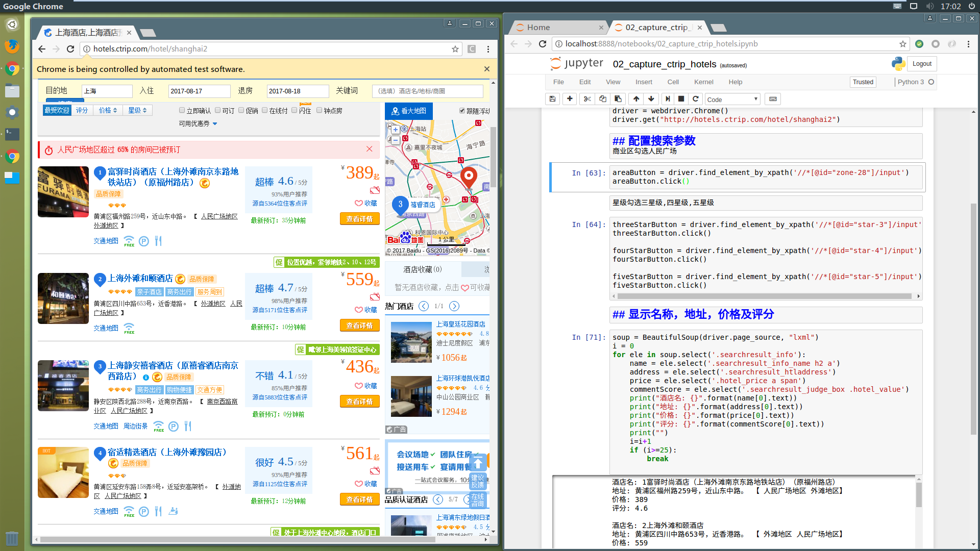Open the cell type Code dropdown
Image resolution: width=980 pixels, height=551 pixels.
tap(732, 99)
